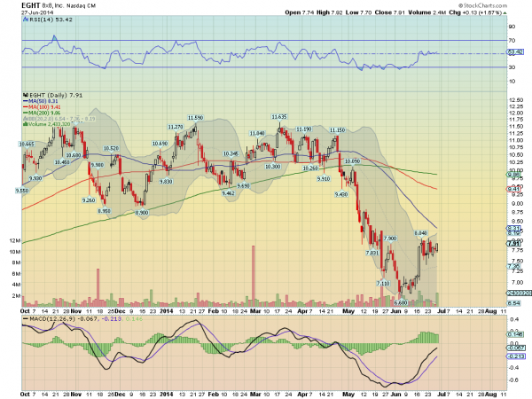
Task: Click the 0.146 MACD histogram tag at right
Action: pyautogui.click(x=514, y=334)
